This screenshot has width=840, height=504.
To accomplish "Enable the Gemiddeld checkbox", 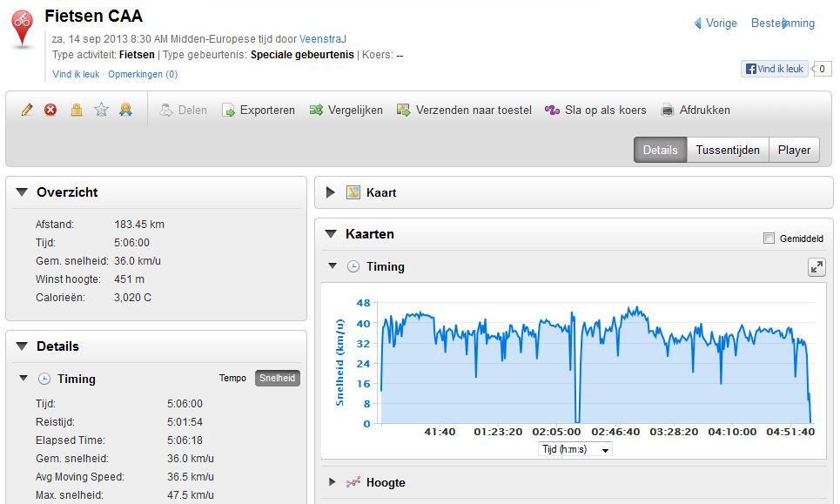I will (x=769, y=239).
